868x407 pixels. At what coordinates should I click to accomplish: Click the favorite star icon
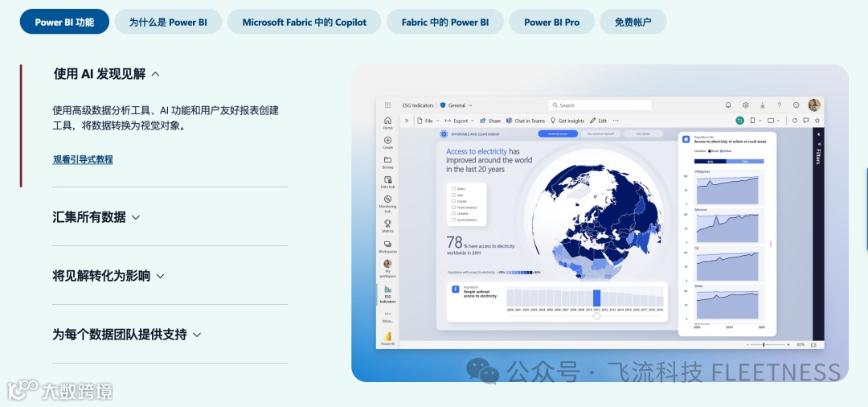pyautogui.click(x=817, y=120)
